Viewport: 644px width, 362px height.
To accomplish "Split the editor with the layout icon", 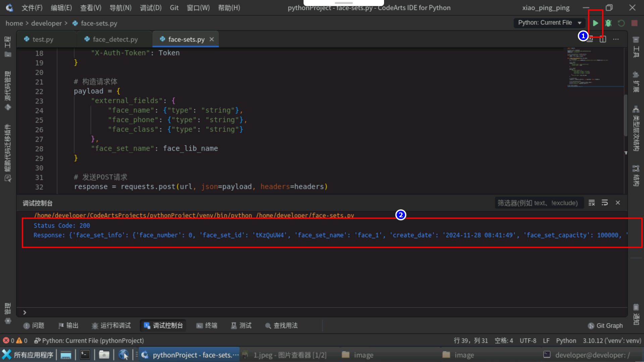I will [603, 39].
